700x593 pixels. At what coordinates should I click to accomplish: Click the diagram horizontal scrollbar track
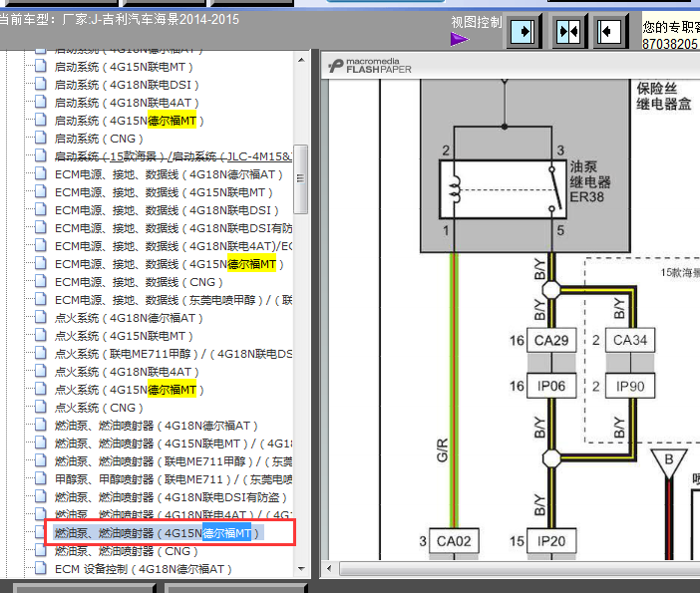coord(518,568)
